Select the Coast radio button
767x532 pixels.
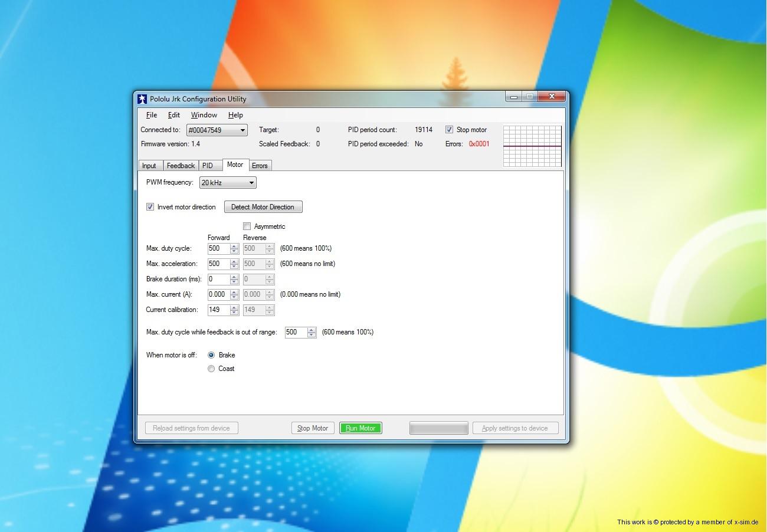211,369
